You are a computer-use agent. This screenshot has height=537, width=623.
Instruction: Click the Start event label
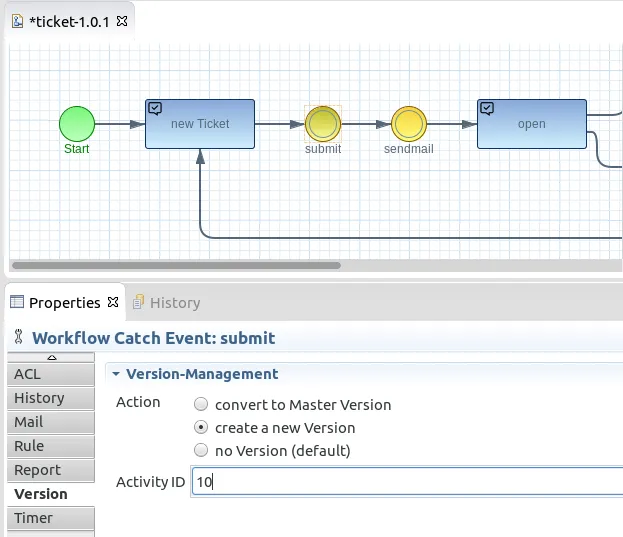pyautogui.click(x=76, y=149)
